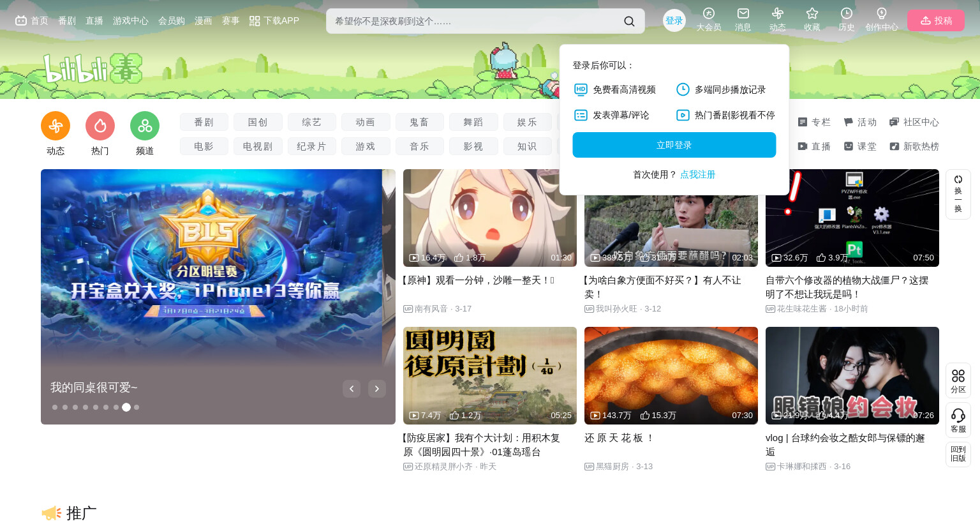Go to previous carousel slide
This screenshot has width=980, height=526.
pos(352,389)
